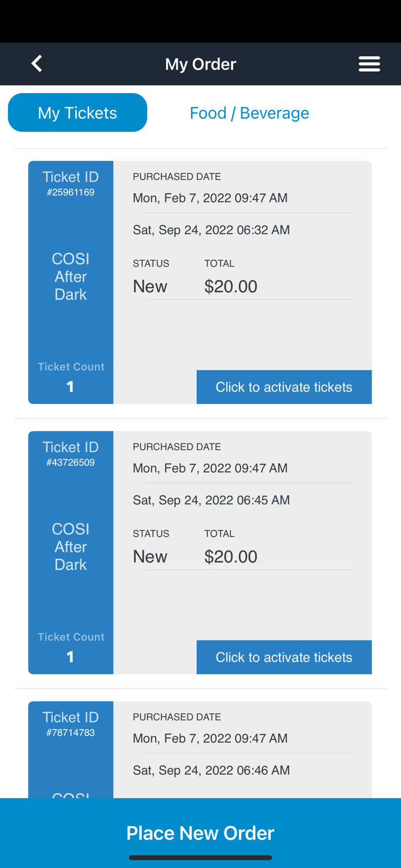The height and width of the screenshot is (868, 401).
Task: Tap the $20.00 total of first ticket
Action: coord(231,286)
